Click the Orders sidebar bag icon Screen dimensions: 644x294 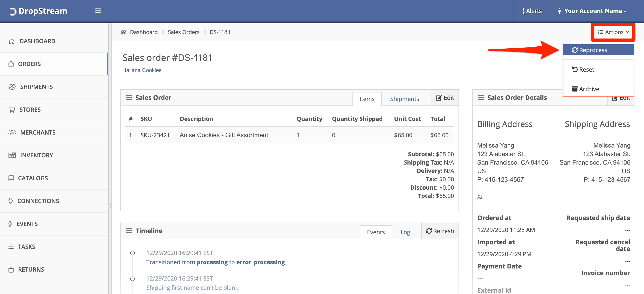coord(11,64)
